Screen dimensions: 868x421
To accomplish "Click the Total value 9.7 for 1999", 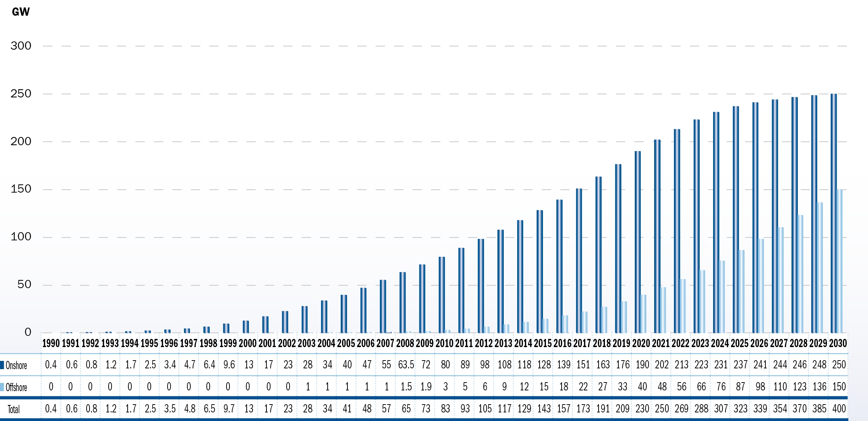I will (x=229, y=409).
